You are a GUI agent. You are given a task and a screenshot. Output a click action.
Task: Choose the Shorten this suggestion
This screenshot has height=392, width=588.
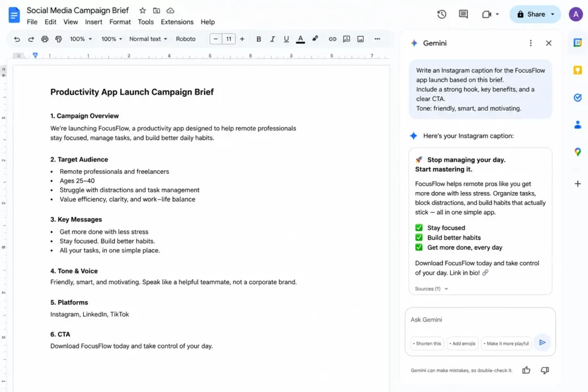click(427, 343)
